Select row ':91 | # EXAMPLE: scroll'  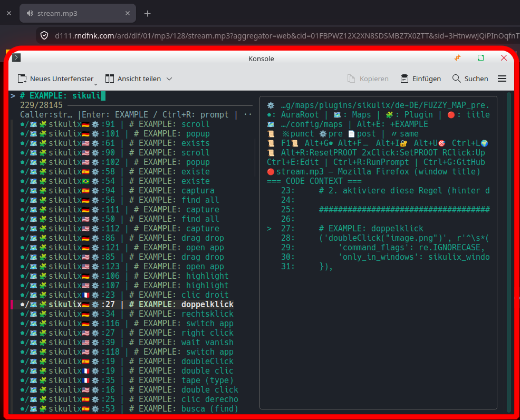115,124
